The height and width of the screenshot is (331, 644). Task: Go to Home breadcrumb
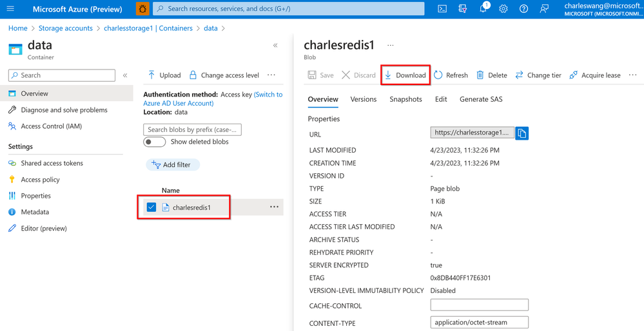[17, 28]
